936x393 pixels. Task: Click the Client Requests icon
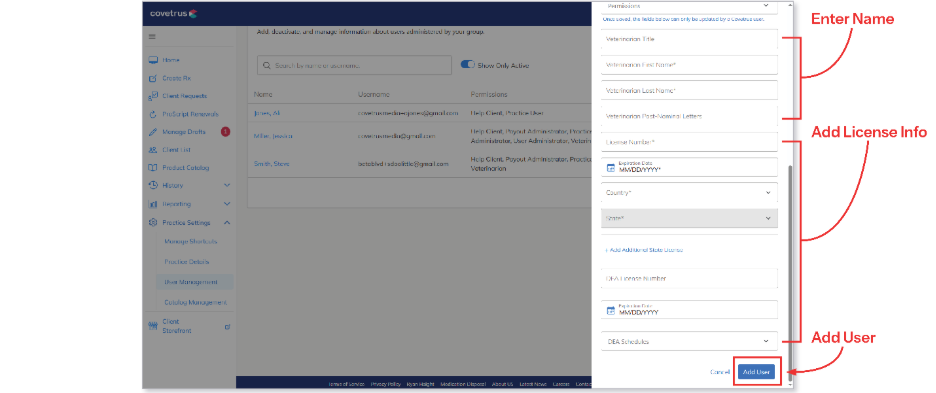click(153, 96)
